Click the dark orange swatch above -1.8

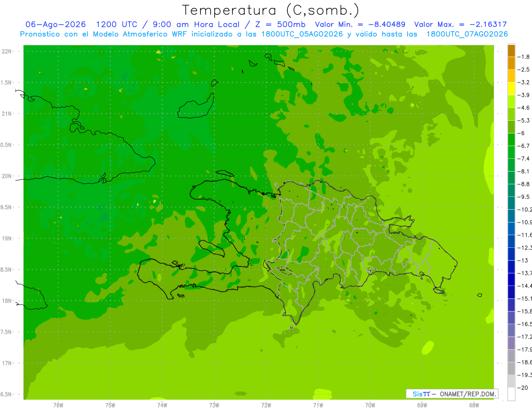coord(511,51)
